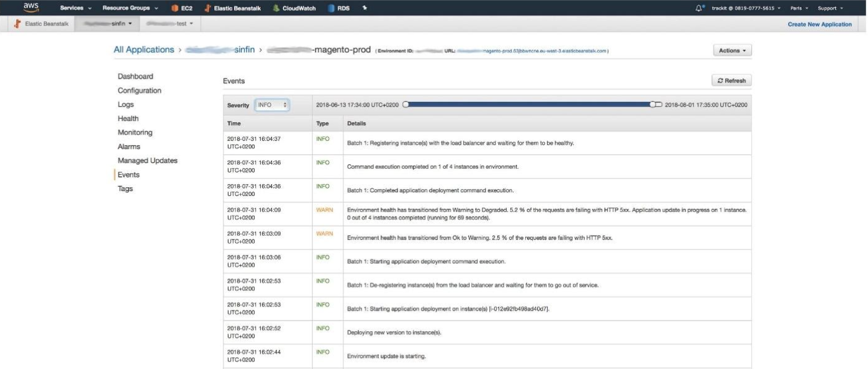Click the All Applications breadcrumb link
The image size is (868, 369).
[143, 50]
